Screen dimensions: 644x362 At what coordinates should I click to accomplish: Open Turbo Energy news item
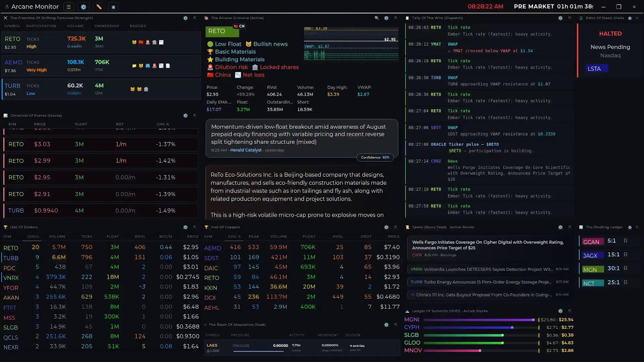490,282
